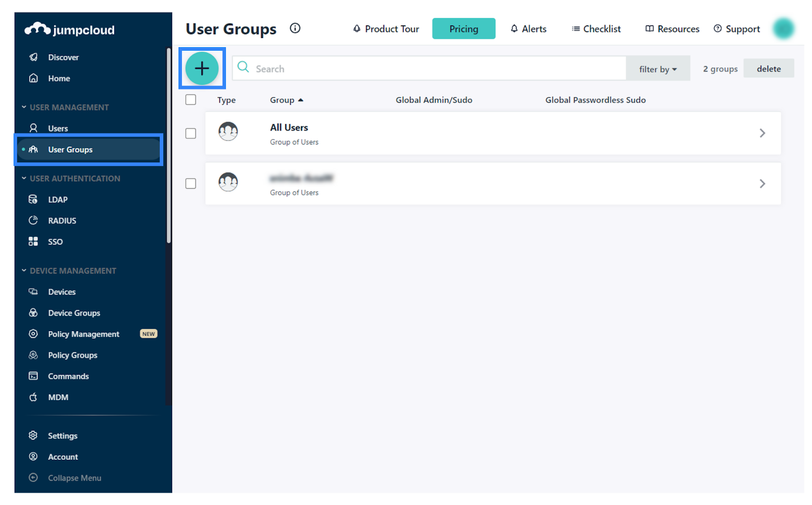Expand All Users row chevron
Viewport: 812px width, 505px height.
tap(762, 133)
